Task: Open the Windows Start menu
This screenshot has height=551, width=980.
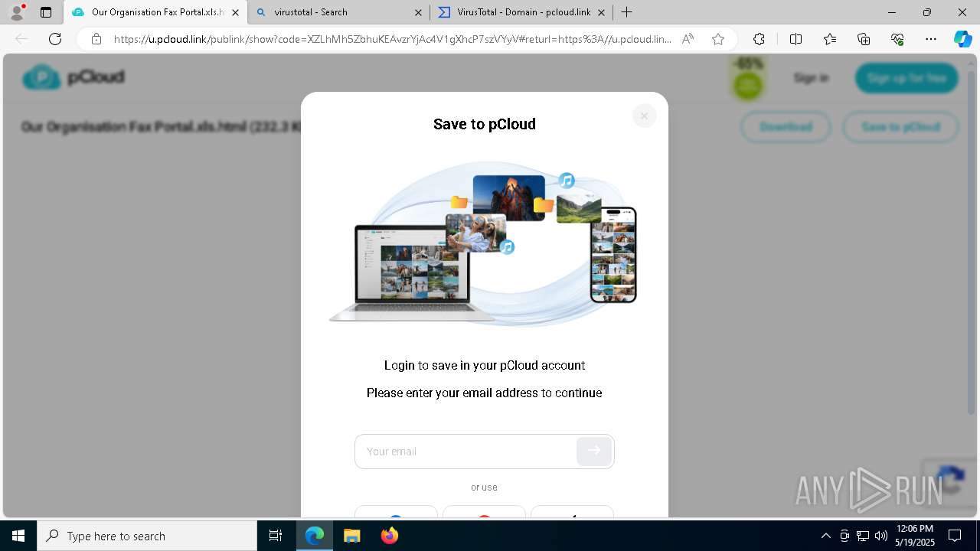Action: [x=18, y=536]
